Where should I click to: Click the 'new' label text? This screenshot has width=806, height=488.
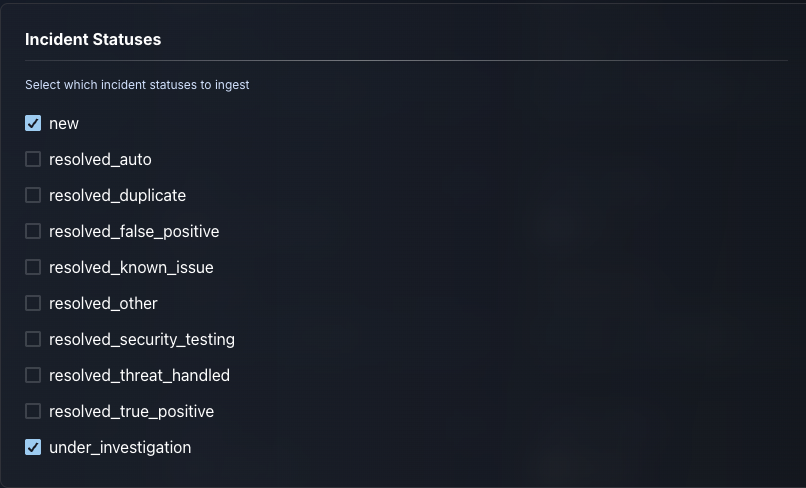(64, 123)
